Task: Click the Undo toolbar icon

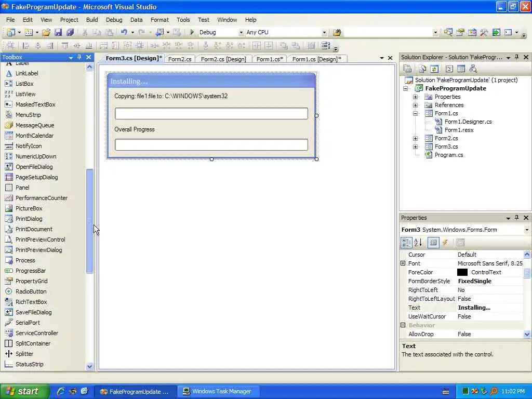Action: point(124,32)
